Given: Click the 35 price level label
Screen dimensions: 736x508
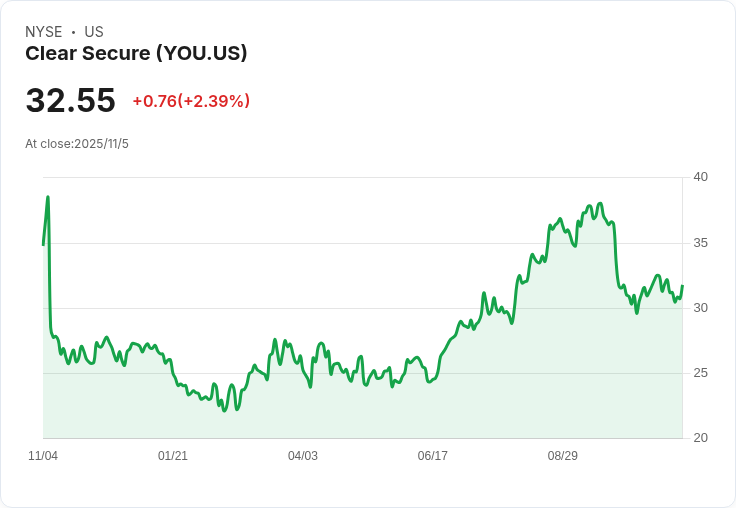Looking at the screenshot, I should (700, 243).
